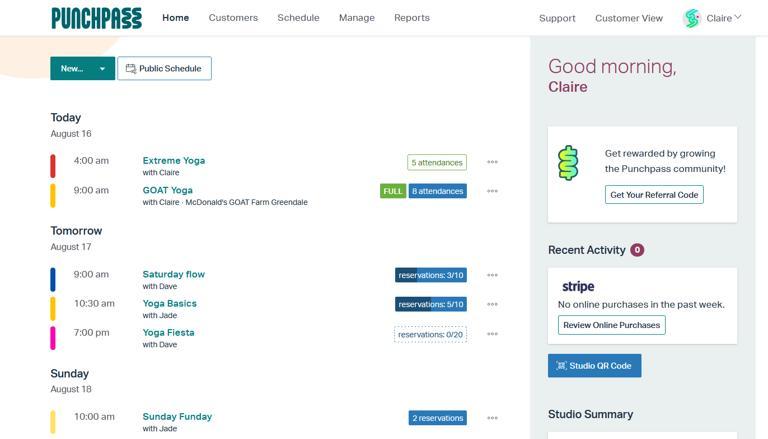Click "No online purchases in the past week."
The image size is (768, 439).
[x=641, y=305]
